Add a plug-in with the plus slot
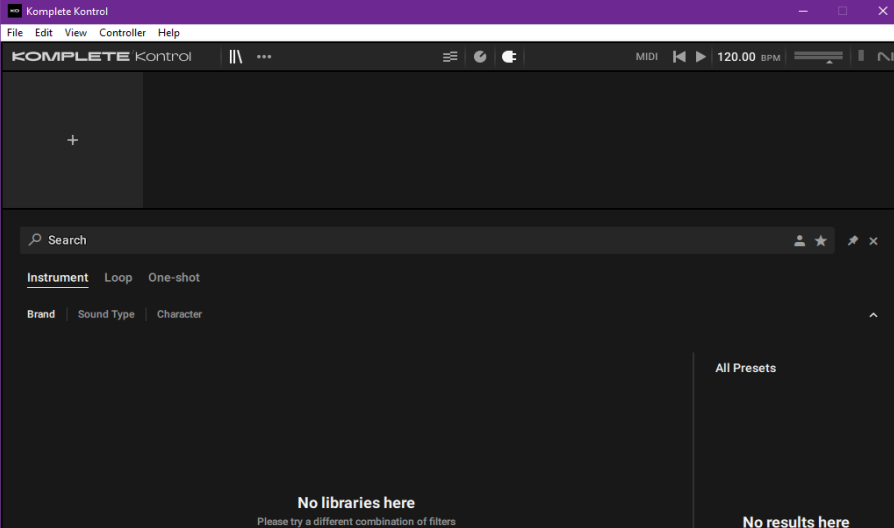 [x=72, y=140]
